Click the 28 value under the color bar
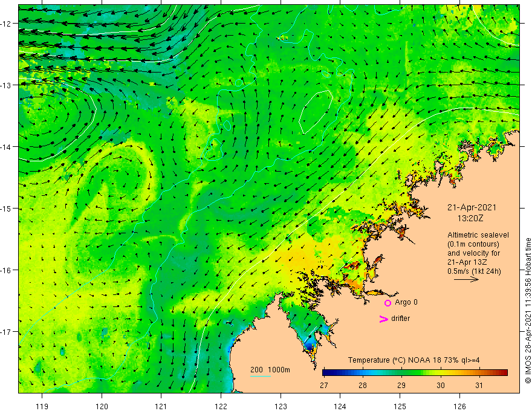This screenshot has width=532, height=411. coord(363,385)
